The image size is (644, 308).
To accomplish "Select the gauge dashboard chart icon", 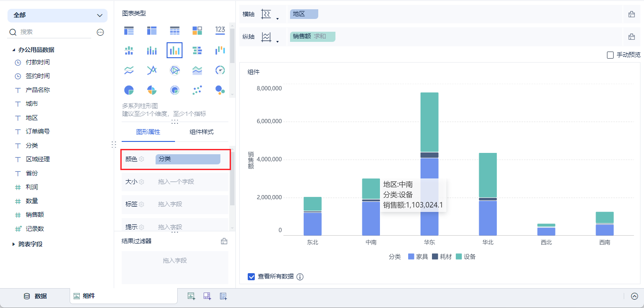I will coord(220,70).
